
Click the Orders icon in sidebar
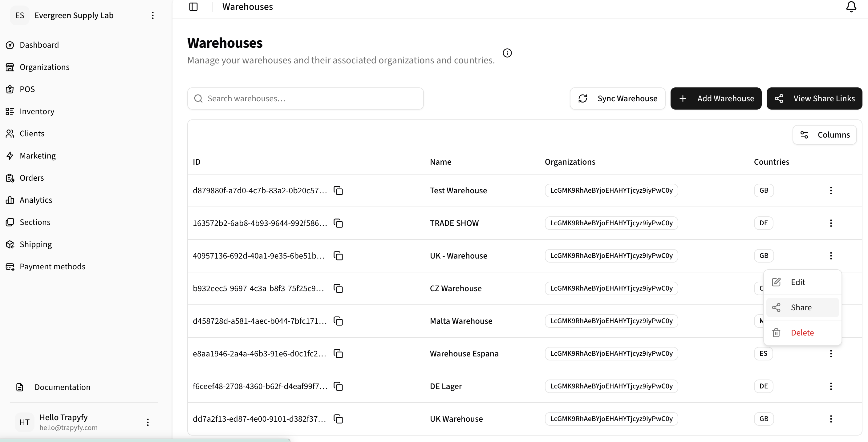click(10, 178)
